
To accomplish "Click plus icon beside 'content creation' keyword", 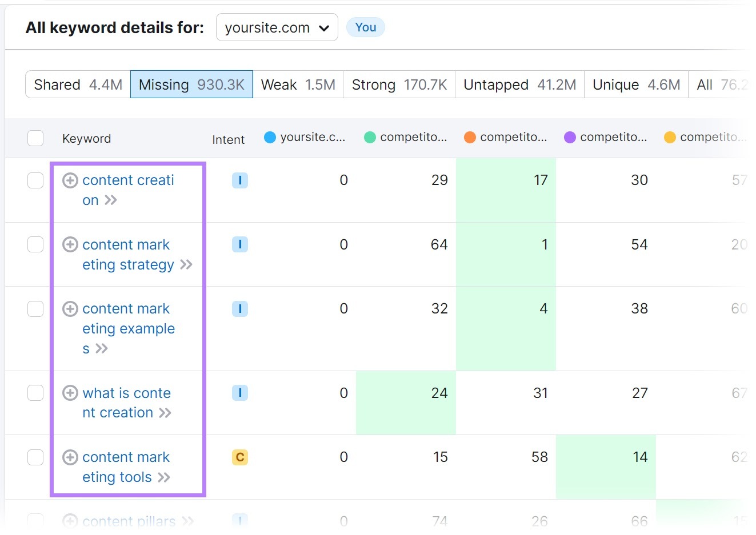I will pos(70,180).
